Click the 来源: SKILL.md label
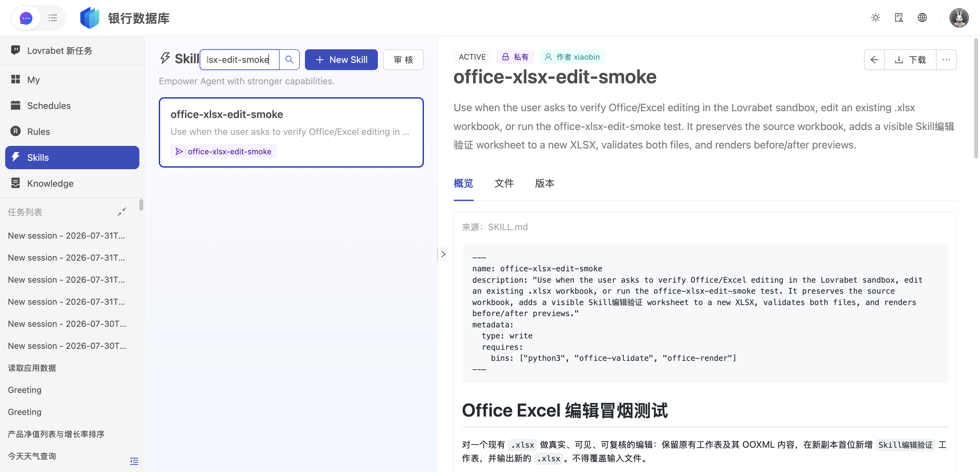The image size is (980, 472). click(x=495, y=227)
